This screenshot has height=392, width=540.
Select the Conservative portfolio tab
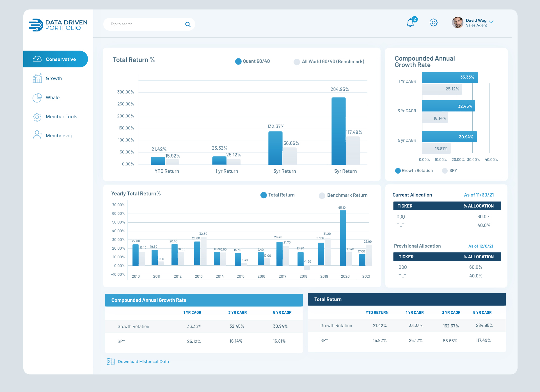pyautogui.click(x=56, y=59)
